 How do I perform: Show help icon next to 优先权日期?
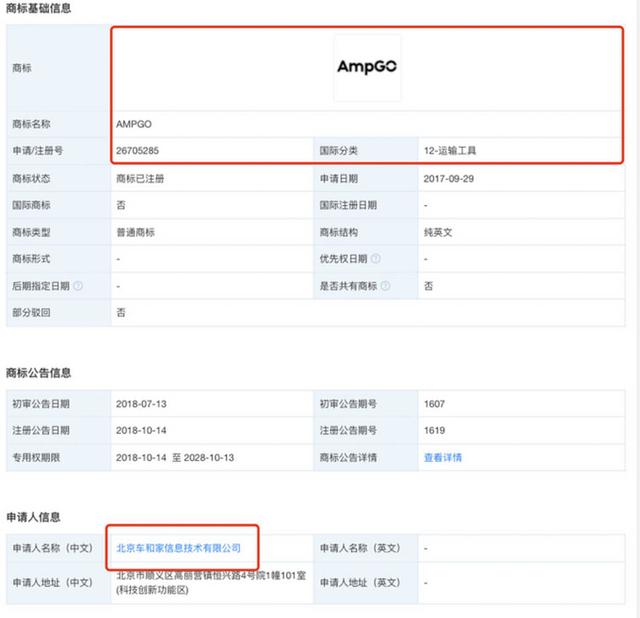click(376, 258)
